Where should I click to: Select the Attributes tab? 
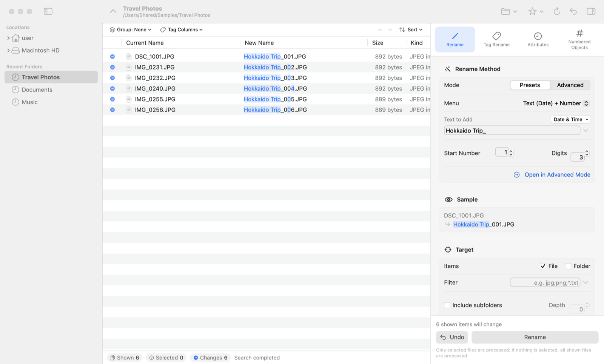tap(538, 39)
